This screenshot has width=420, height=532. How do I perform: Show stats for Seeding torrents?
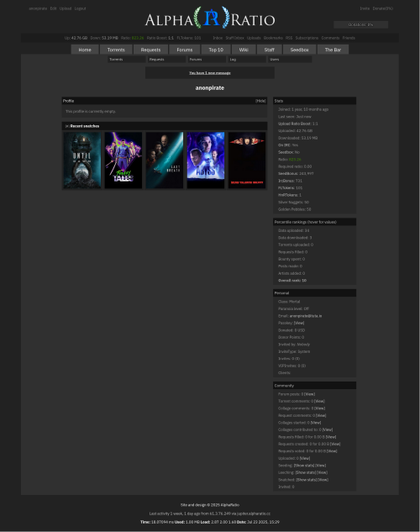[304, 466]
